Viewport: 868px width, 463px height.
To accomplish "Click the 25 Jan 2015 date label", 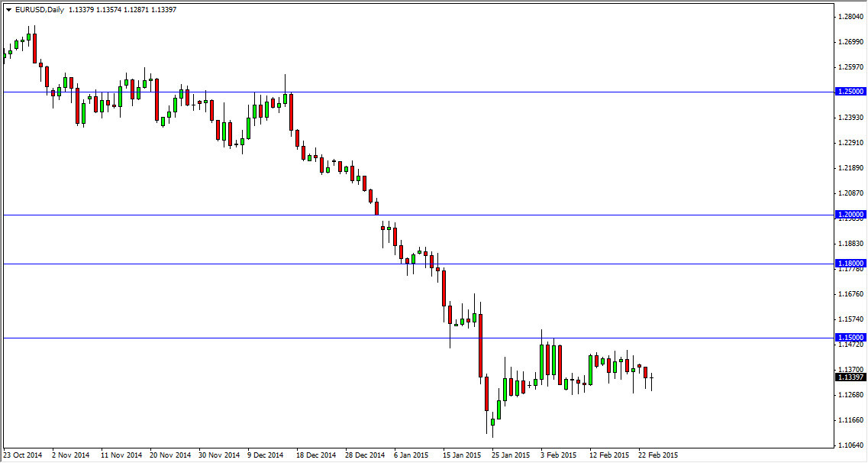I will 511,455.
